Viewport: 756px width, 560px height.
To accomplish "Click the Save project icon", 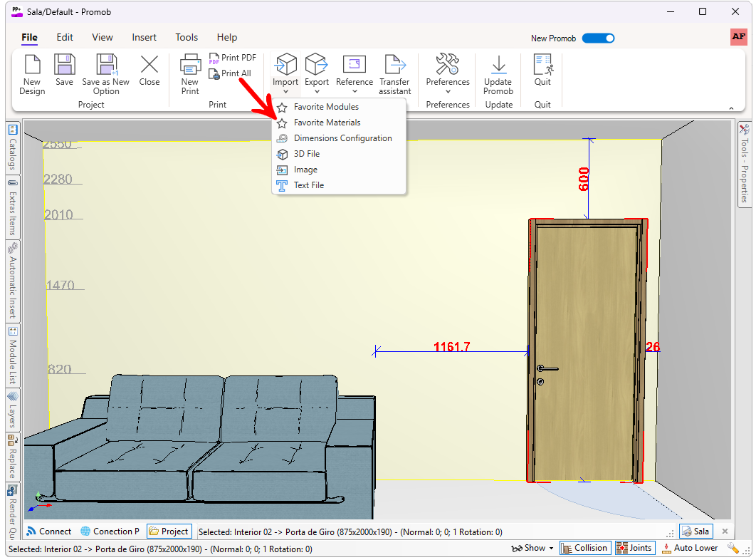I will (64, 65).
